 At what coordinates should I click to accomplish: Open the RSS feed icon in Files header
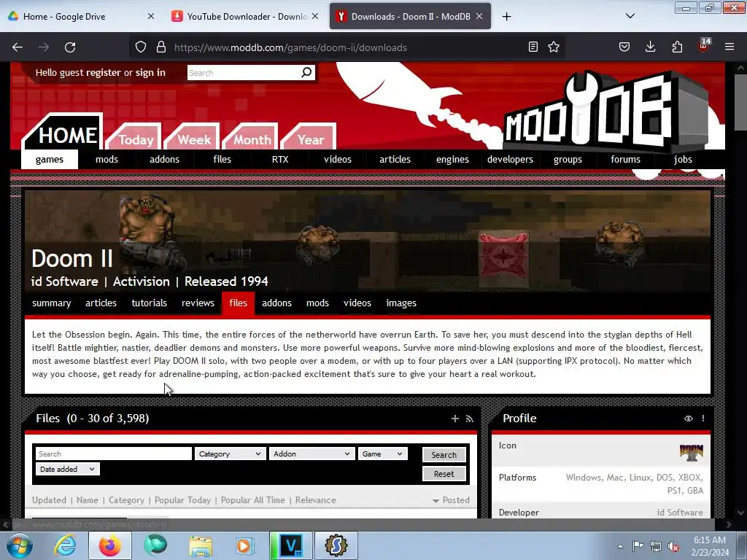point(470,419)
